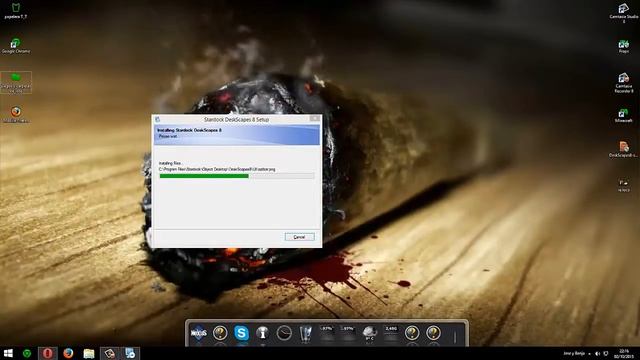The width and height of the screenshot is (640, 360).
Task: Open the Minecraft desktop shortcut
Action: click(624, 116)
